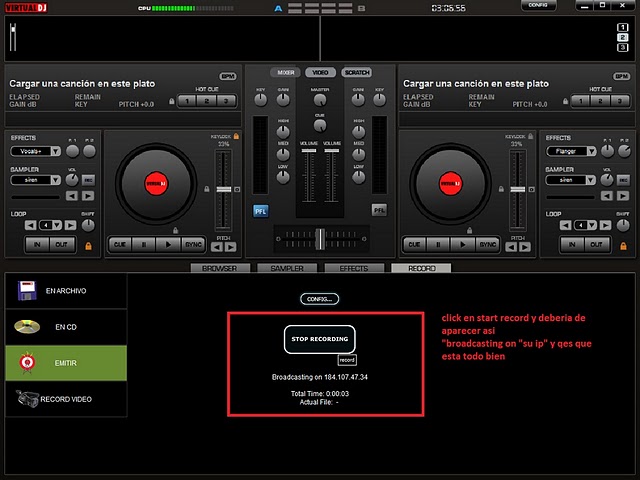Click left deck BPM button
This screenshot has height=480, width=640.
[228, 76]
